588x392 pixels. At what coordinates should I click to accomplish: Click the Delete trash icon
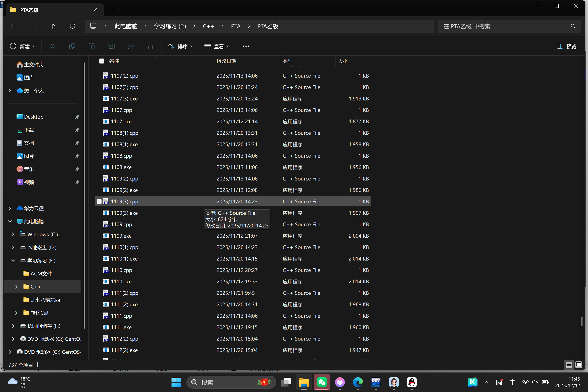(x=150, y=46)
